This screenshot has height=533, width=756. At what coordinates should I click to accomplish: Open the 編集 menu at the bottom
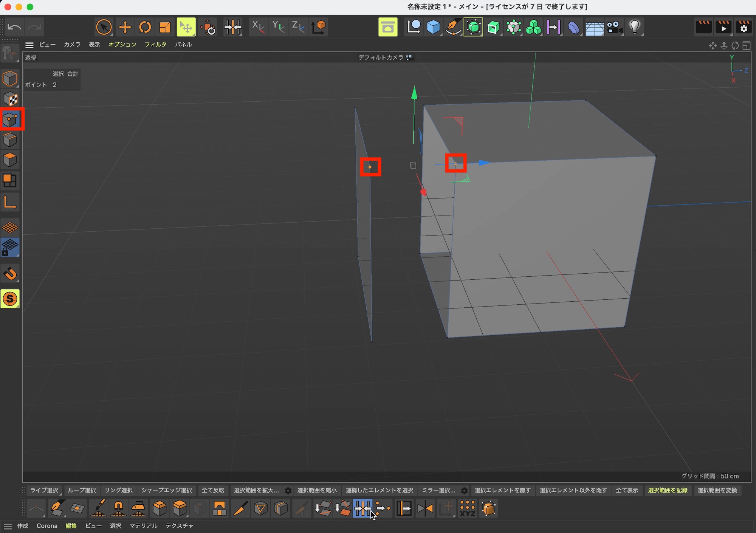pos(71,526)
